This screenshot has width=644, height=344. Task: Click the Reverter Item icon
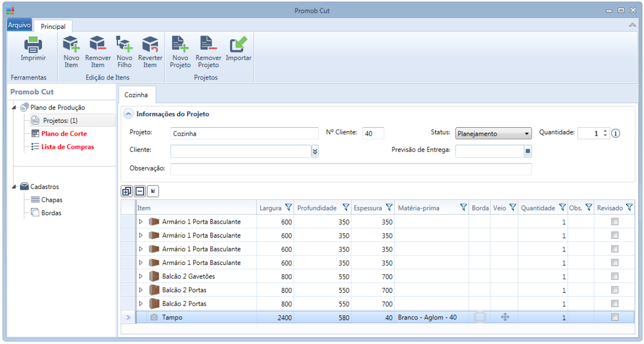pyautogui.click(x=150, y=44)
